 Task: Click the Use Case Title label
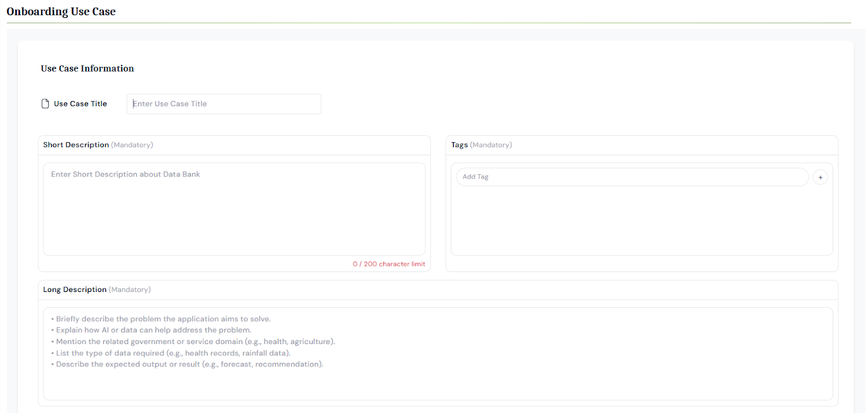point(80,104)
